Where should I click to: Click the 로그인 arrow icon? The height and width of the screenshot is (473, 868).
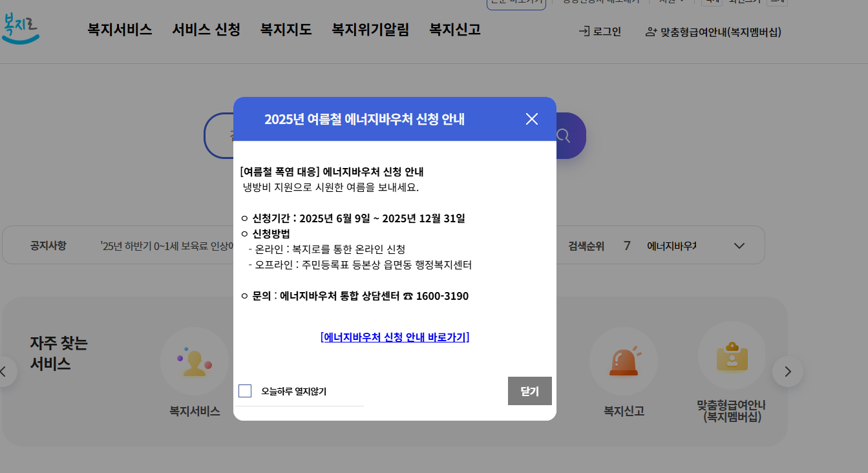(x=584, y=32)
